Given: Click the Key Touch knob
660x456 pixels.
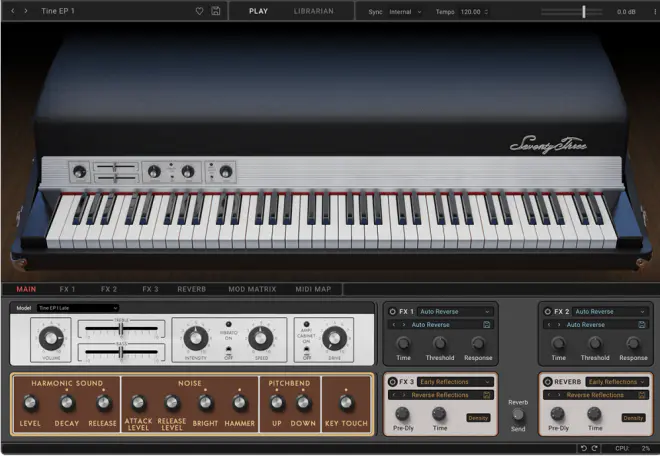Looking at the screenshot, I should coord(346,403).
